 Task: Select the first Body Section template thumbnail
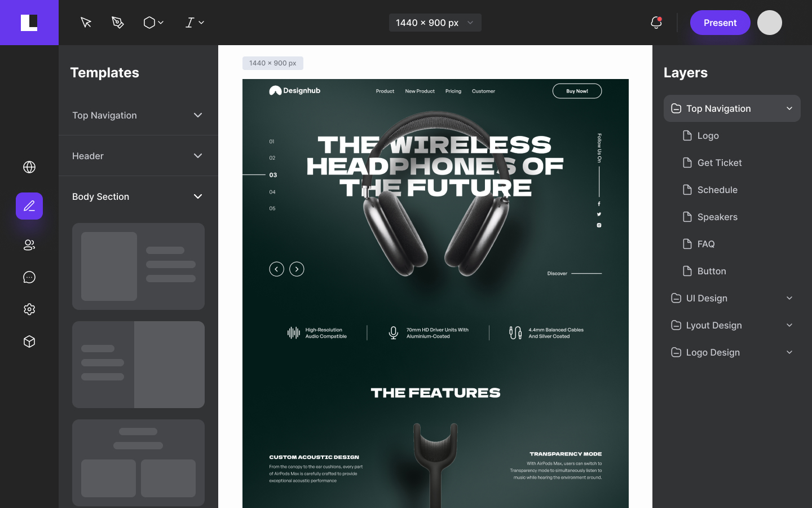click(138, 266)
